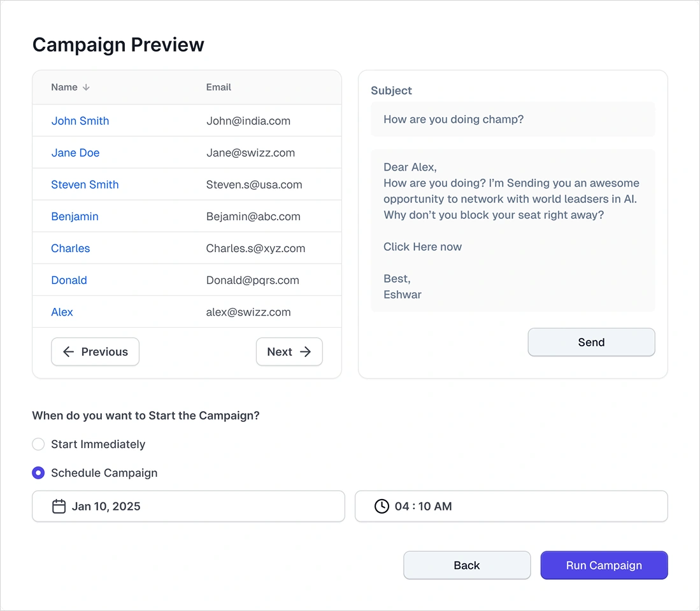The width and height of the screenshot is (700, 611).
Task: Open the 04:10 AM time picker
Action: (511, 507)
